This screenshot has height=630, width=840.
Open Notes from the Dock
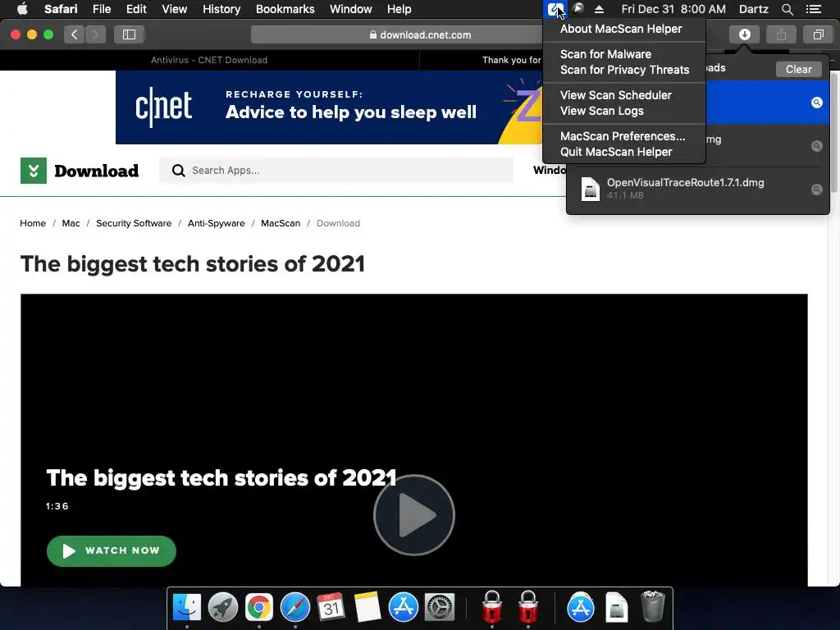[x=367, y=607]
